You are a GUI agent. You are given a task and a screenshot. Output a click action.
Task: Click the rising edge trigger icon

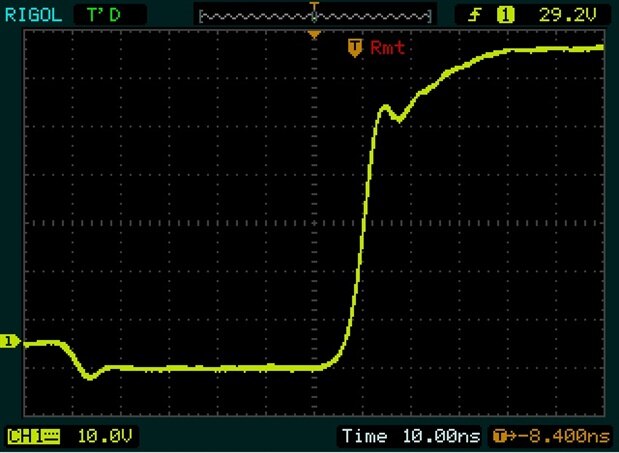[x=475, y=15]
